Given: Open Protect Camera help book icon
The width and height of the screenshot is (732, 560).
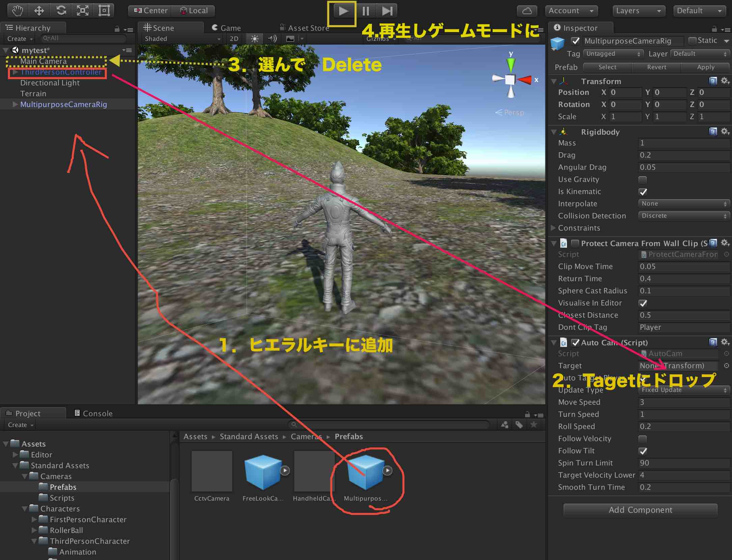Looking at the screenshot, I should pos(713,243).
